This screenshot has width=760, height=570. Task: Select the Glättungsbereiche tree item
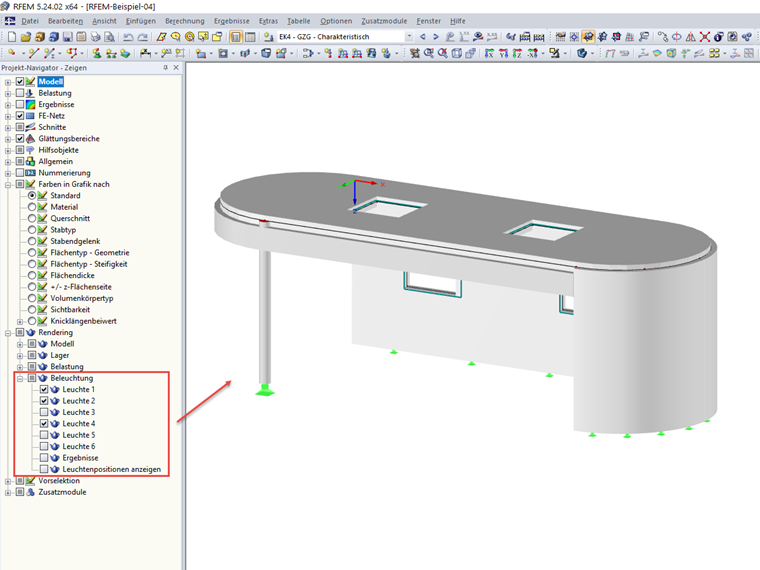point(69,139)
